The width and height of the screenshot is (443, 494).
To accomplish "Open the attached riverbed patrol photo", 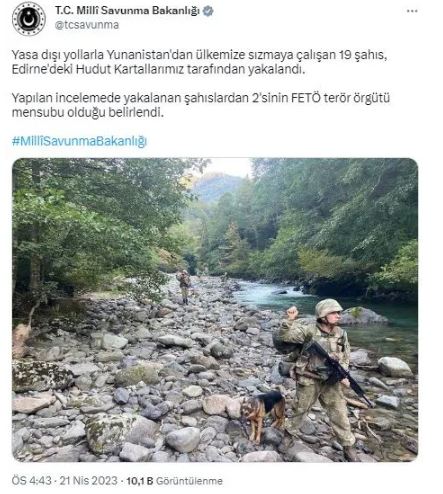I will (215, 310).
